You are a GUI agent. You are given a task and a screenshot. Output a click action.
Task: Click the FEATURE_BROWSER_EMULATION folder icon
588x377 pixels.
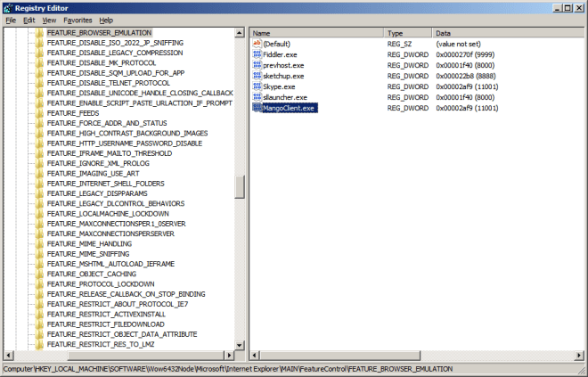(39, 32)
